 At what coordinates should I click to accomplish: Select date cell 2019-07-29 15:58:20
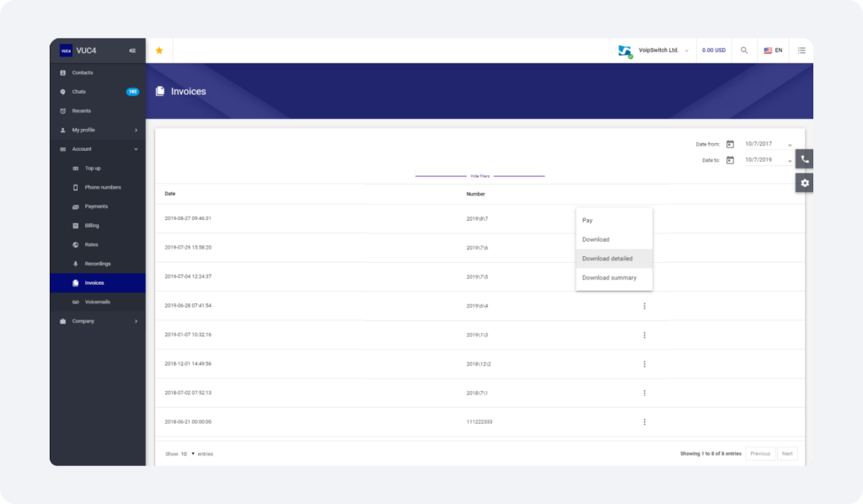[x=188, y=248]
